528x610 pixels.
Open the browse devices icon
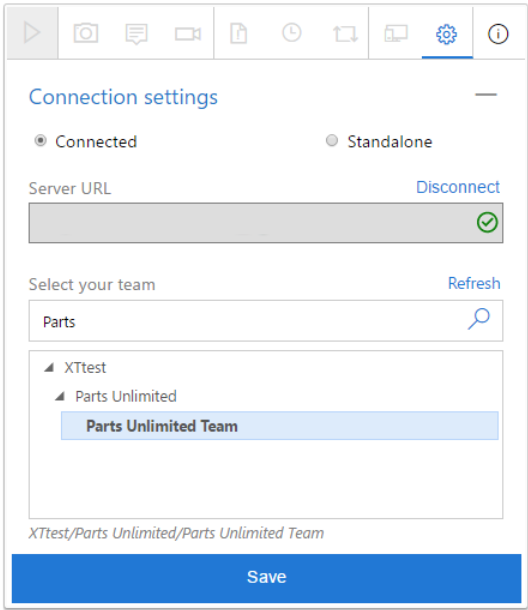tap(396, 33)
